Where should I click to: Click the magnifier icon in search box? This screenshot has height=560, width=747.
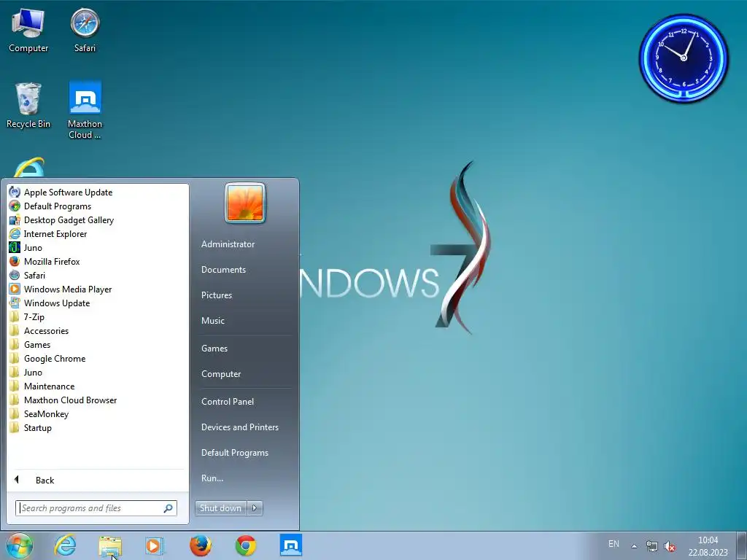click(x=169, y=508)
